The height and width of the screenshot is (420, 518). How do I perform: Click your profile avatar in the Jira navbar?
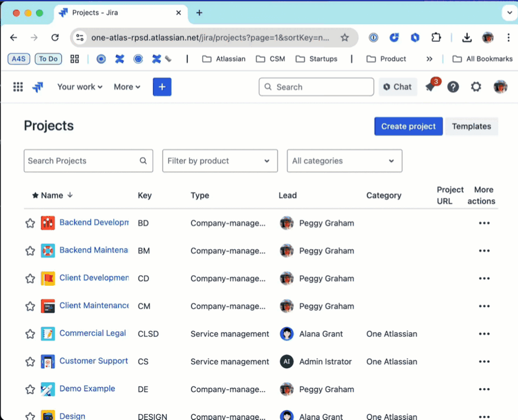[x=500, y=87]
